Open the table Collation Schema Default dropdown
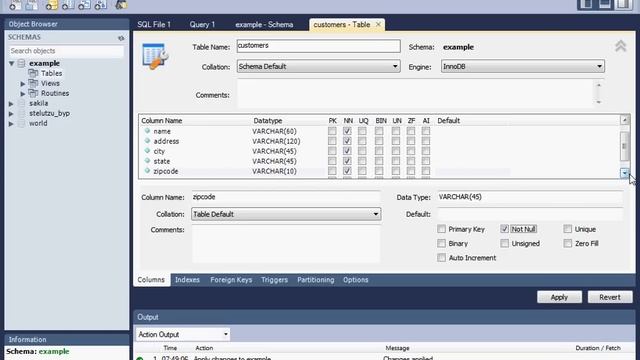Viewport: 640px width, 360px height. click(x=318, y=67)
